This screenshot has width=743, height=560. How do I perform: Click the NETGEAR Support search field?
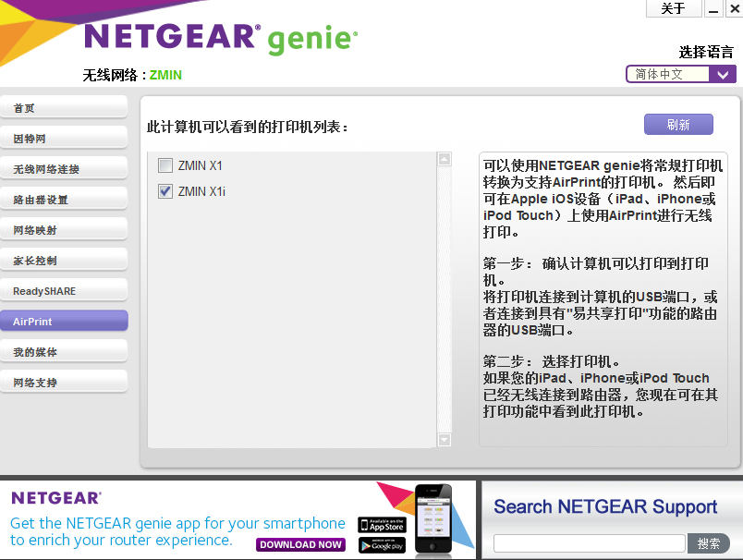(x=590, y=543)
